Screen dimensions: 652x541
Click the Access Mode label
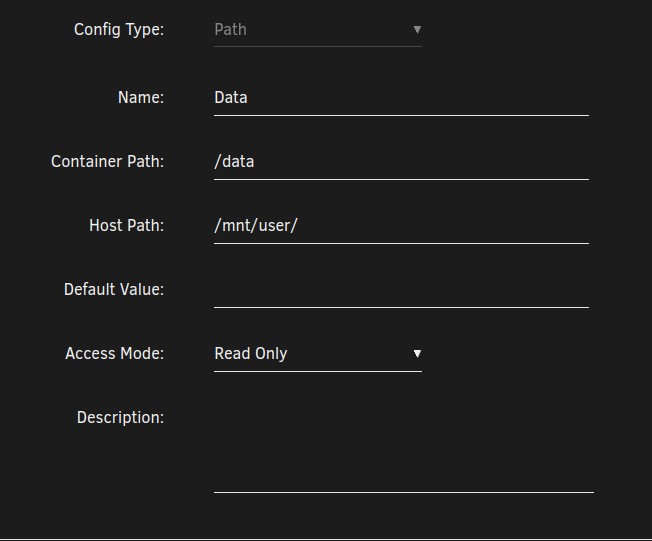coord(114,354)
